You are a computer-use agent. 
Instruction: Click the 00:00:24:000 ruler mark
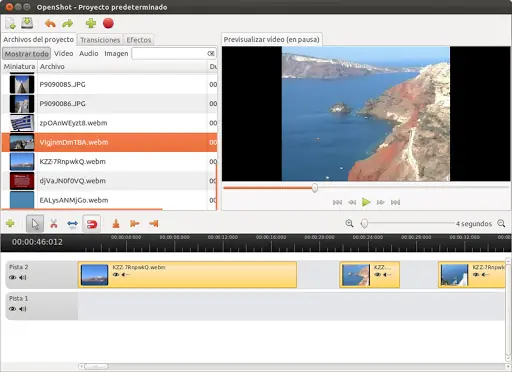368,237
